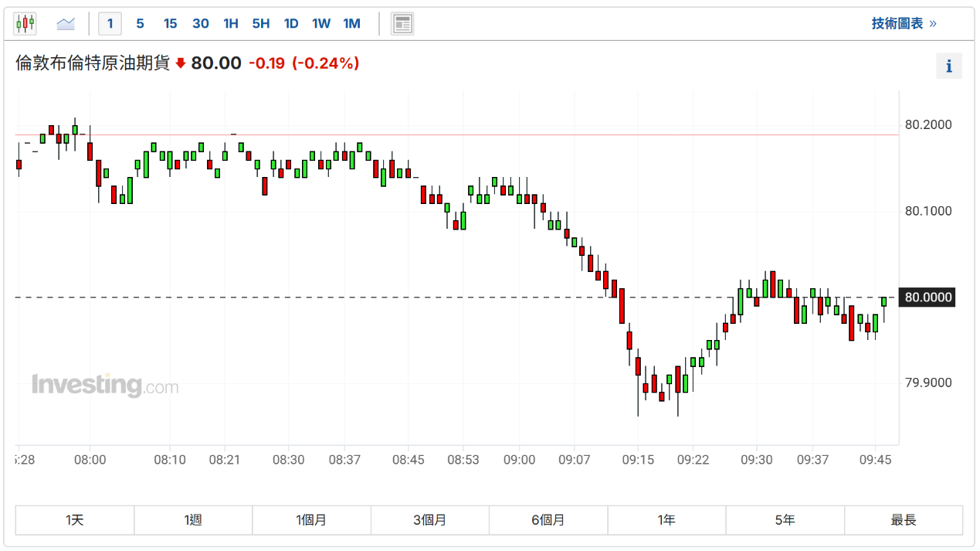Select the 5 minute interval
The width and height of the screenshot is (980, 551).
point(140,24)
